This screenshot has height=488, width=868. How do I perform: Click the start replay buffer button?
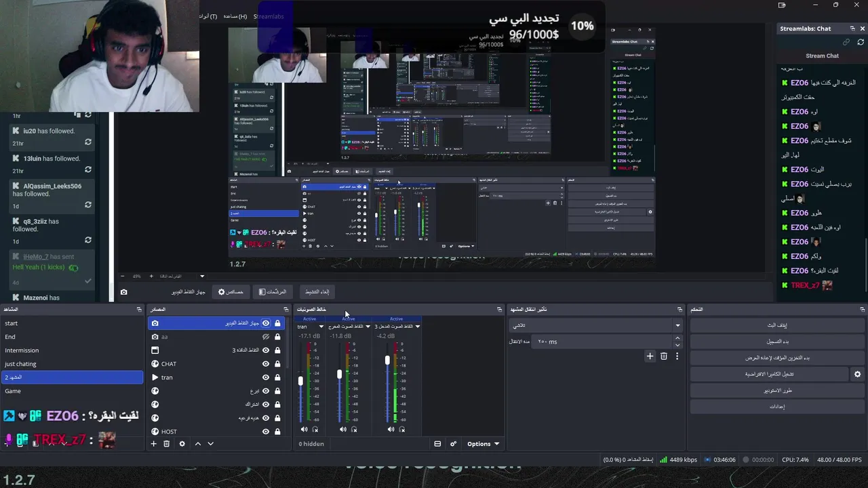[x=776, y=358]
